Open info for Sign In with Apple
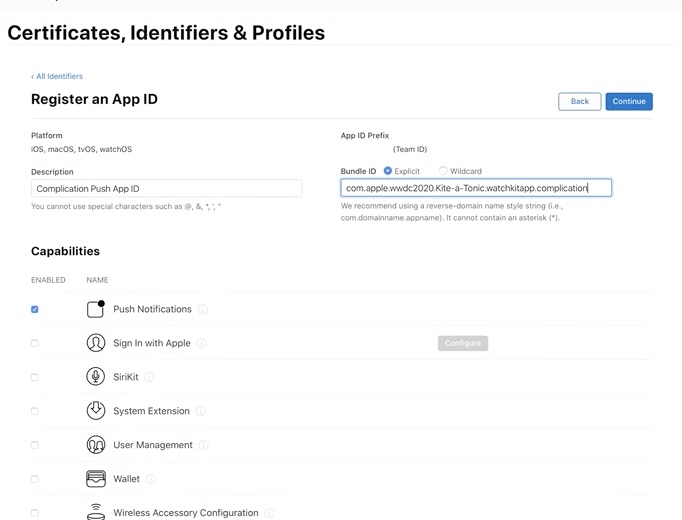 pyautogui.click(x=201, y=343)
